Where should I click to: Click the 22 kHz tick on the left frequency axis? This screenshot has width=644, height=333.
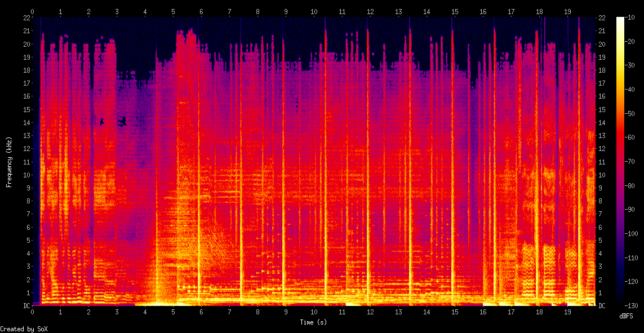26,17
